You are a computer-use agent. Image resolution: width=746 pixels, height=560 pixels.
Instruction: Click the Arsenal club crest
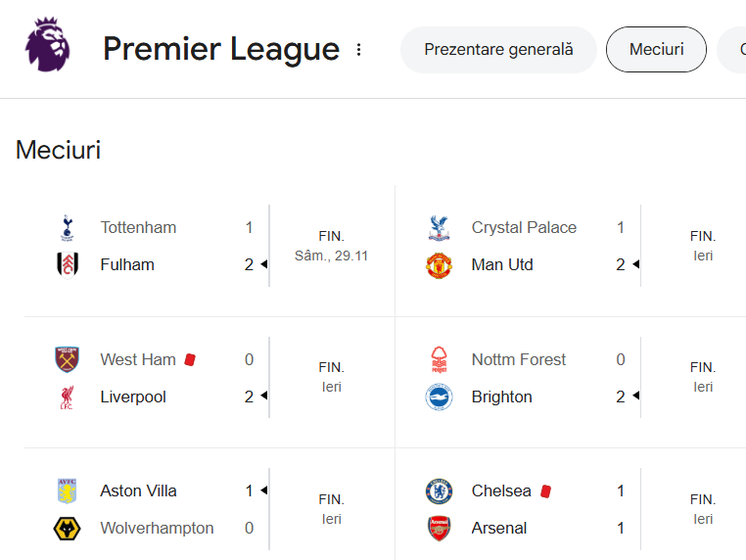(439, 529)
